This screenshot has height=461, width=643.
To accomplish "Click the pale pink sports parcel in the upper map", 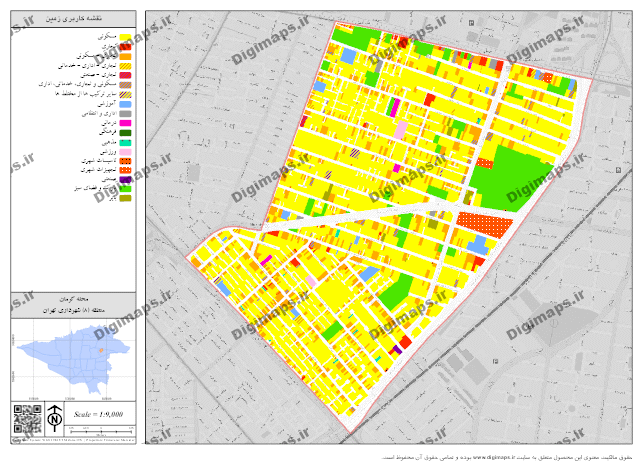I will (x=401, y=130).
